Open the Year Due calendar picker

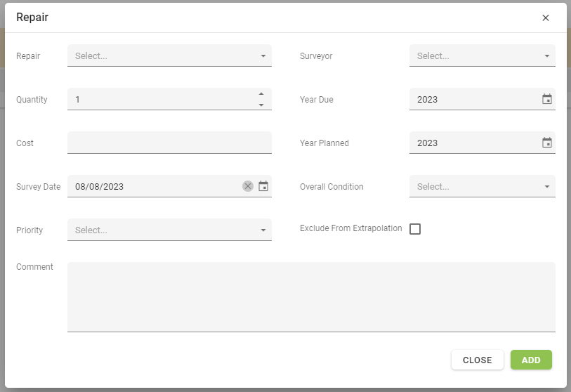pyautogui.click(x=547, y=99)
